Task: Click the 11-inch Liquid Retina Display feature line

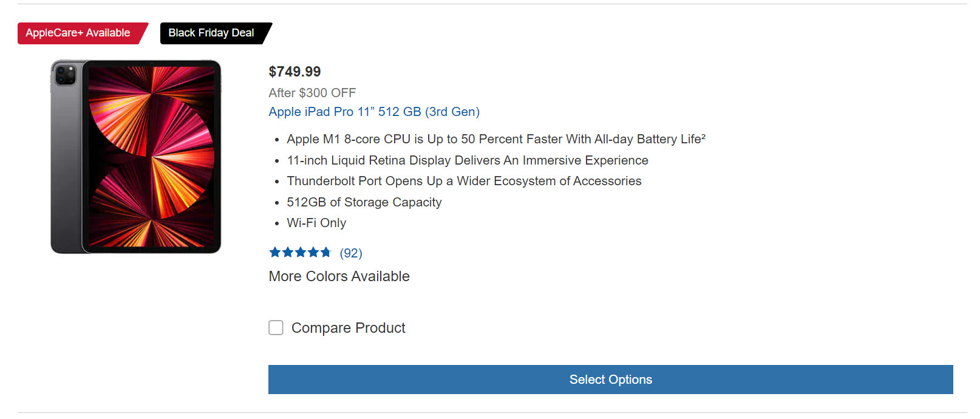Action: pyautogui.click(x=468, y=160)
